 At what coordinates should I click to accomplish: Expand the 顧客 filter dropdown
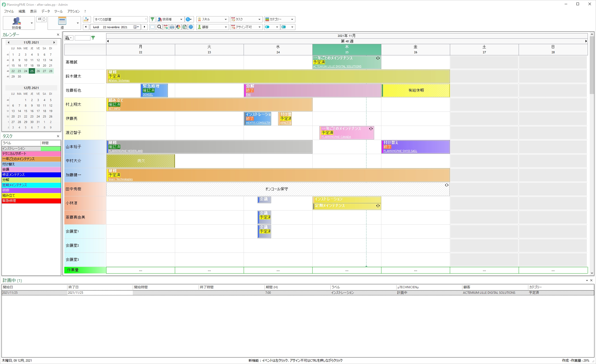click(226, 27)
